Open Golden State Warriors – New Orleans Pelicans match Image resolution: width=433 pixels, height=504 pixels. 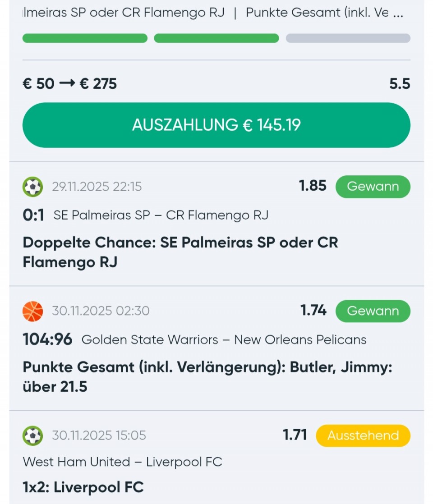[224, 339]
